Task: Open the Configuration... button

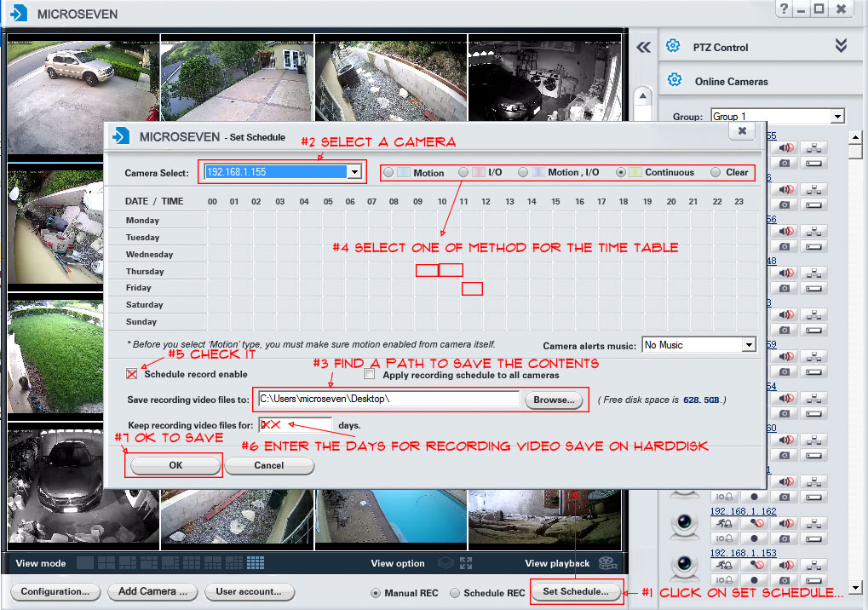Action: tap(55, 592)
